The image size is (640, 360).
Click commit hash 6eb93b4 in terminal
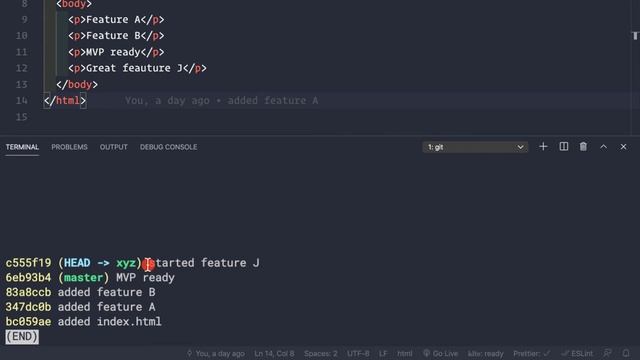click(28, 278)
